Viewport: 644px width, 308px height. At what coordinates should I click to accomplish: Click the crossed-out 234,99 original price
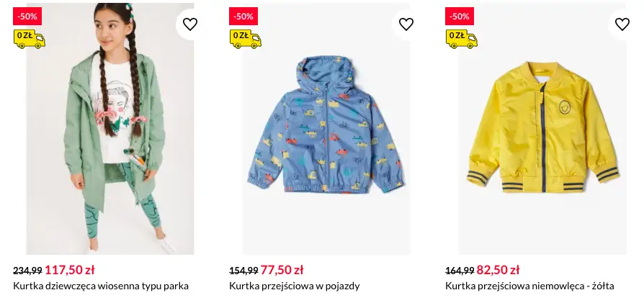coord(27,271)
